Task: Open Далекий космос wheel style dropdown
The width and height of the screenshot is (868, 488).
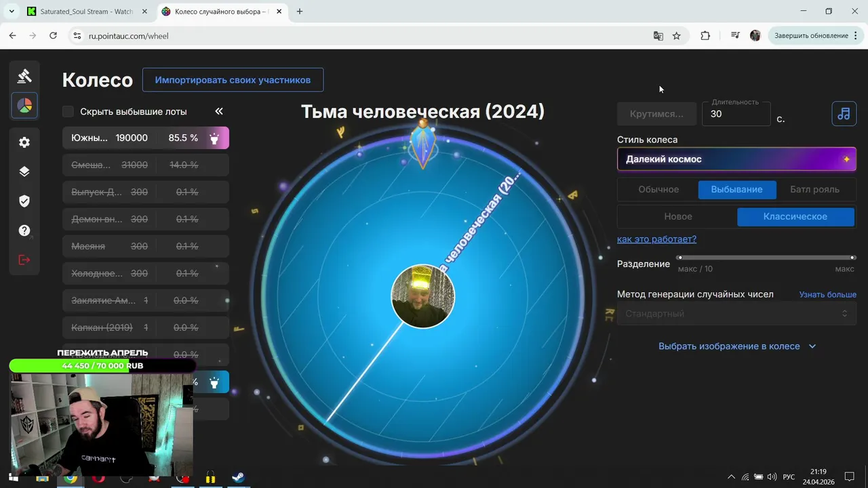Action: [x=736, y=159]
